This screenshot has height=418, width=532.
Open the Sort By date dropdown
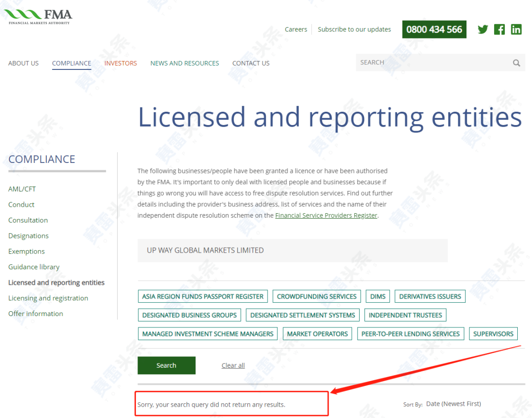(x=453, y=404)
